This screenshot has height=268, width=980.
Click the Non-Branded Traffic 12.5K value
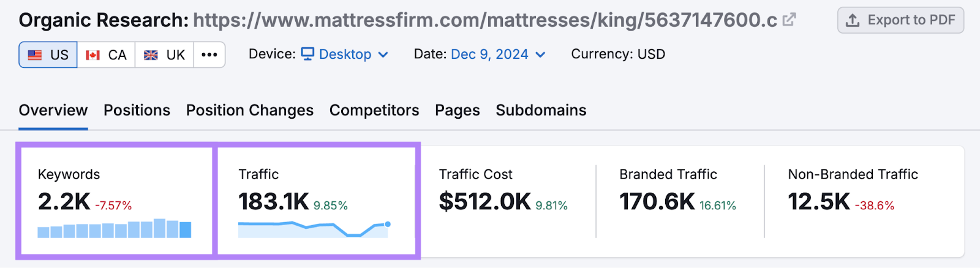[x=818, y=201]
